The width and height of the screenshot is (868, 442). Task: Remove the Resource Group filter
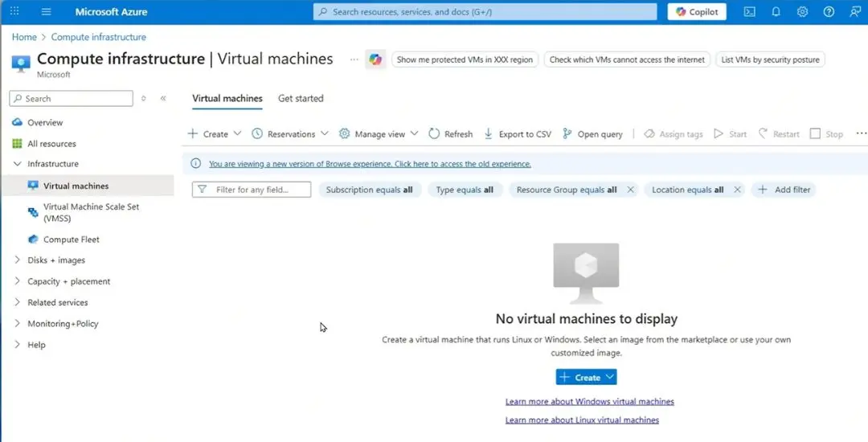pos(631,190)
